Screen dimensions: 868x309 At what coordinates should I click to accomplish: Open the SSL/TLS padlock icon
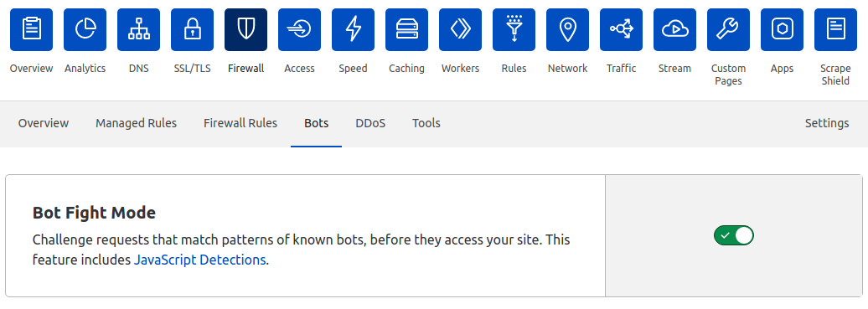(192, 29)
